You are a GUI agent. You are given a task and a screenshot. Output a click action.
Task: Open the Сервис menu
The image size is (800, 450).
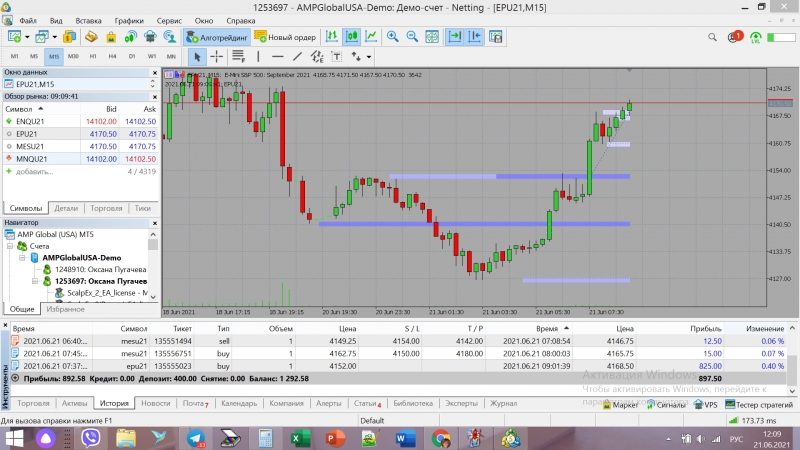point(169,21)
